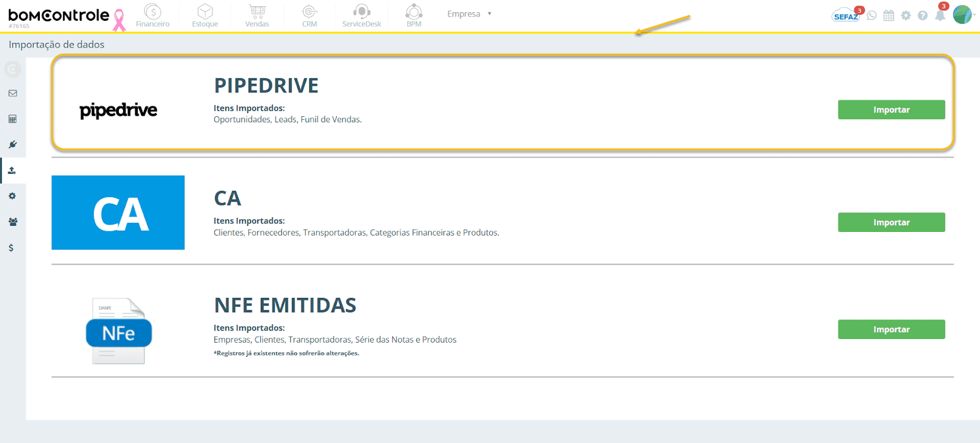Click the calculator icon in sidebar
The image size is (980, 443).
coord(12,119)
